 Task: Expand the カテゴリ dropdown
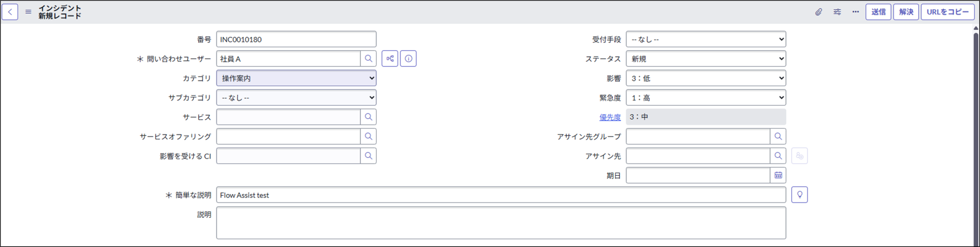296,78
